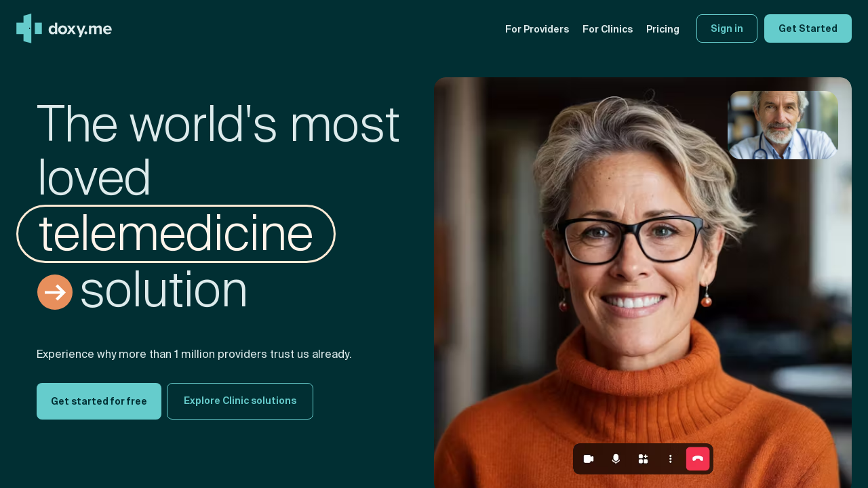The image size is (868, 488).
Task: Select Explore Clinic solutions button
Action: point(240,401)
